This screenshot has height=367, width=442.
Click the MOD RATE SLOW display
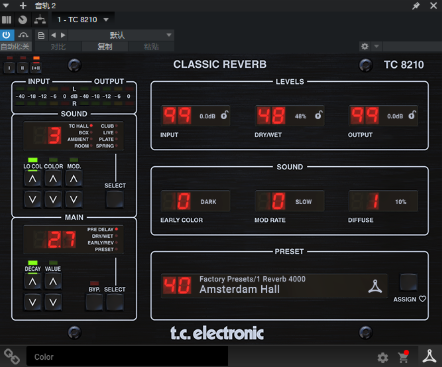click(290, 201)
